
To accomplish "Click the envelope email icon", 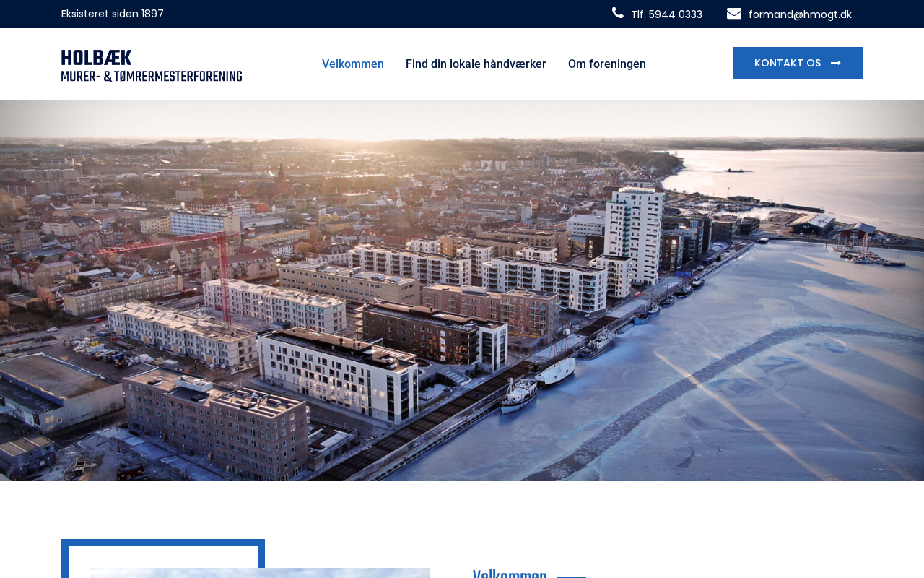I will coord(733,14).
